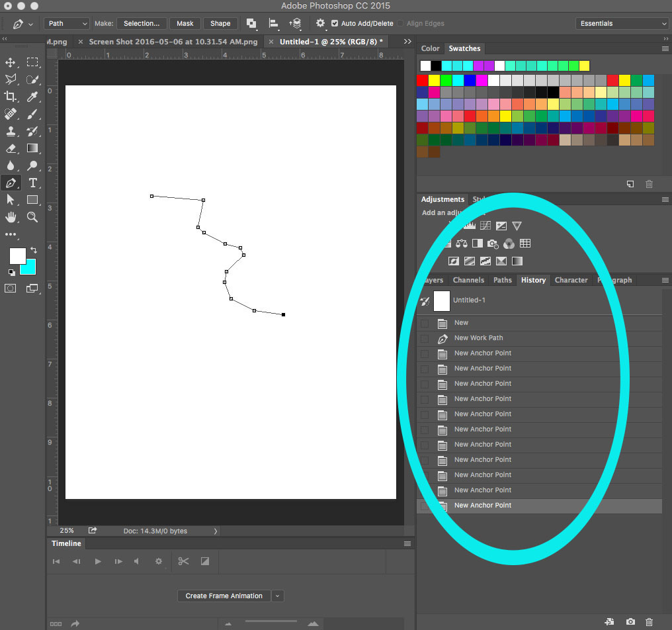The image size is (672, 630).
Task: Click the Selection... button
Action: click(142, 23)
